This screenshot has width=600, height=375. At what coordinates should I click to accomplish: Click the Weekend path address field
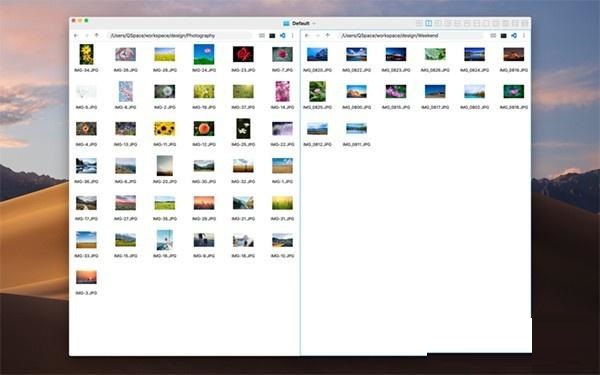point(410,36)
